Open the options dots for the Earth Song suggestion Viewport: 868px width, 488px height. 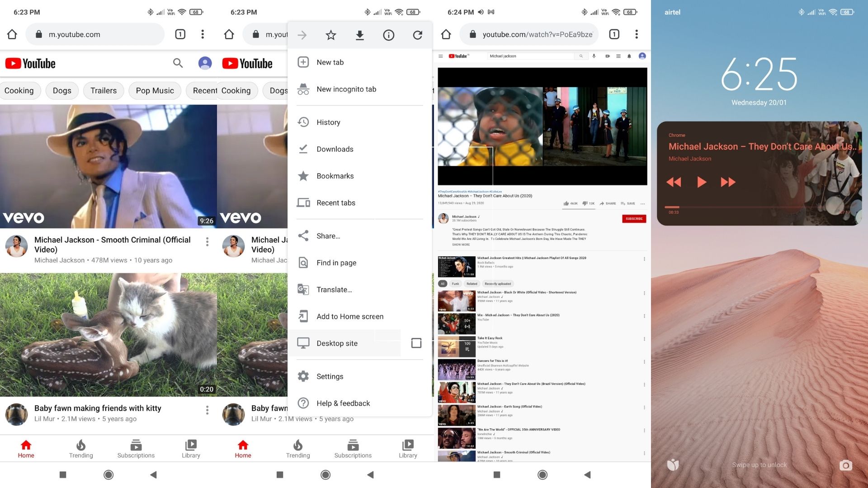tap(644, 408)
